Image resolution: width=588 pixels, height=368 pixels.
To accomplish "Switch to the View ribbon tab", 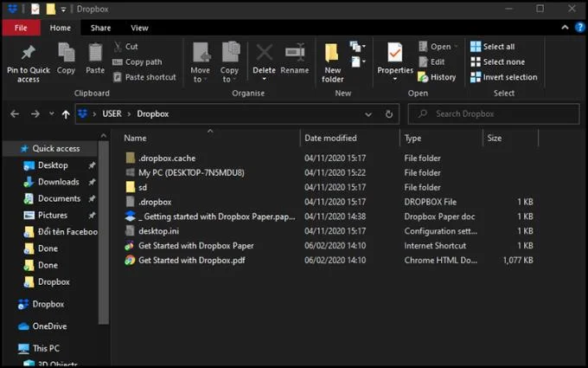I will tap(139, 28).
